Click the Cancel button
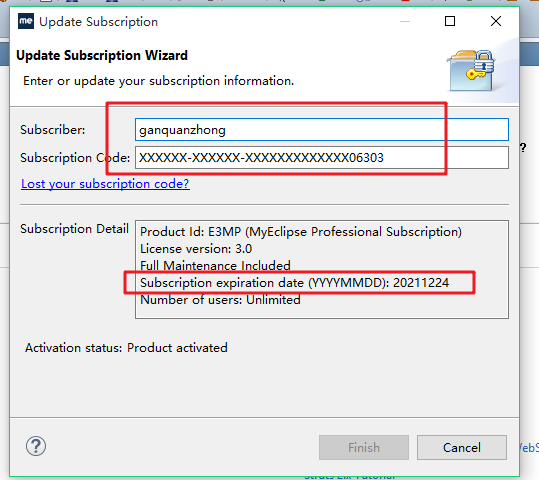 (x=462, y=448)
